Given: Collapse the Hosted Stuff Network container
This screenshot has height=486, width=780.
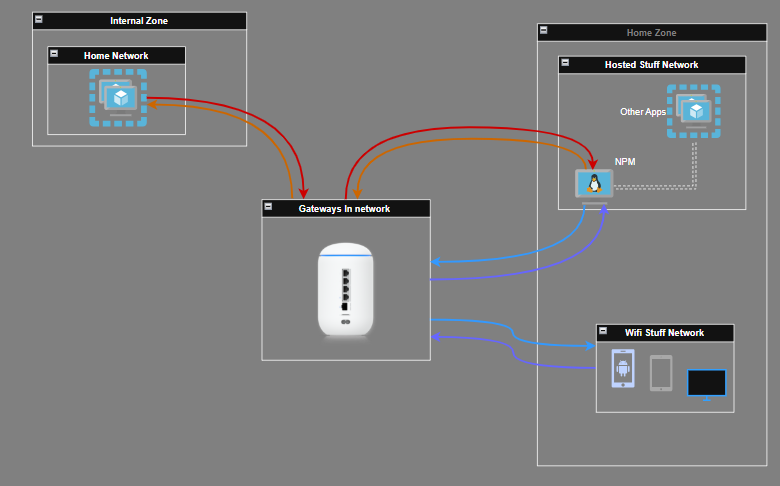Looking at the screenshot, I should 565,63.
